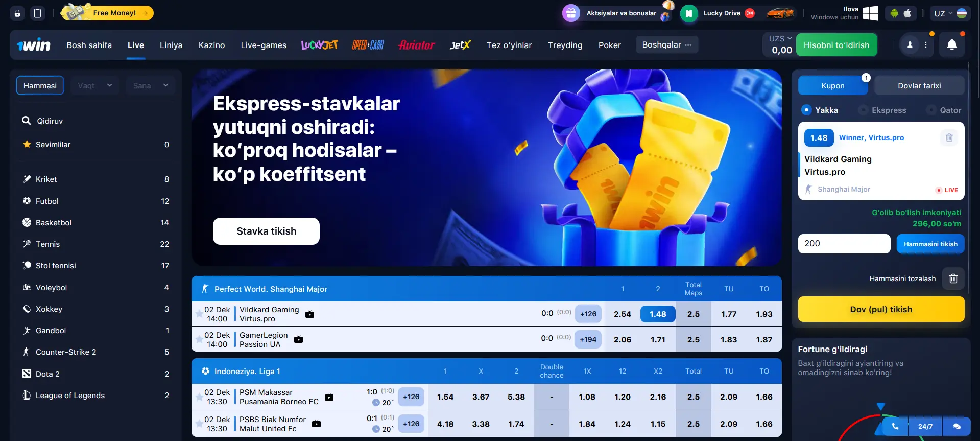
Task: Watch Vildkard Gaming match video stream
Action: 309,314
